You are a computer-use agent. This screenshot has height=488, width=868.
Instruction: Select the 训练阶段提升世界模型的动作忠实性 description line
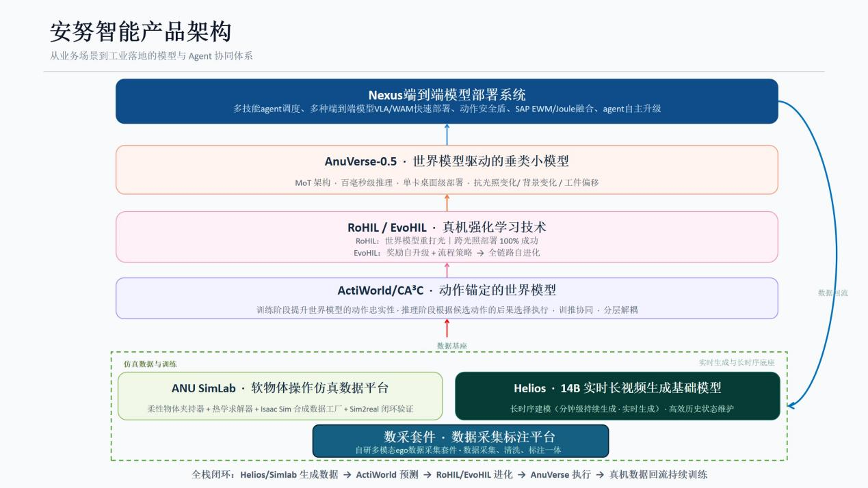(x=447, y=310)
